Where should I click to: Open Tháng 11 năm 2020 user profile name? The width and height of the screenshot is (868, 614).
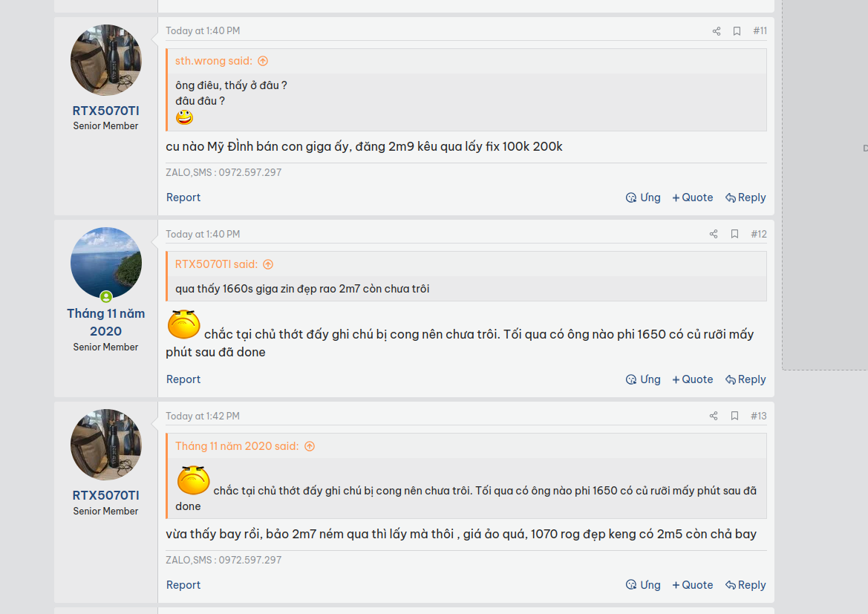pos(105,322)
